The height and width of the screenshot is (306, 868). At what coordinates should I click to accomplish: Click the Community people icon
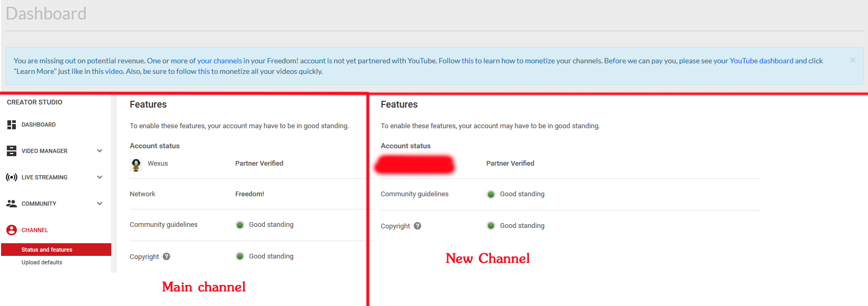12,204
